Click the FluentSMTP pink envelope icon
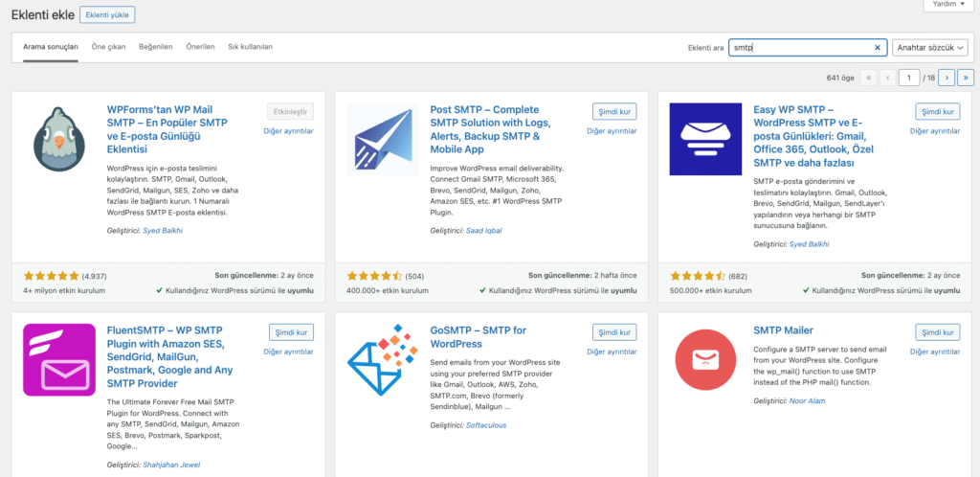This screenshot has height=477, width=980. click(x=58, y=359)
